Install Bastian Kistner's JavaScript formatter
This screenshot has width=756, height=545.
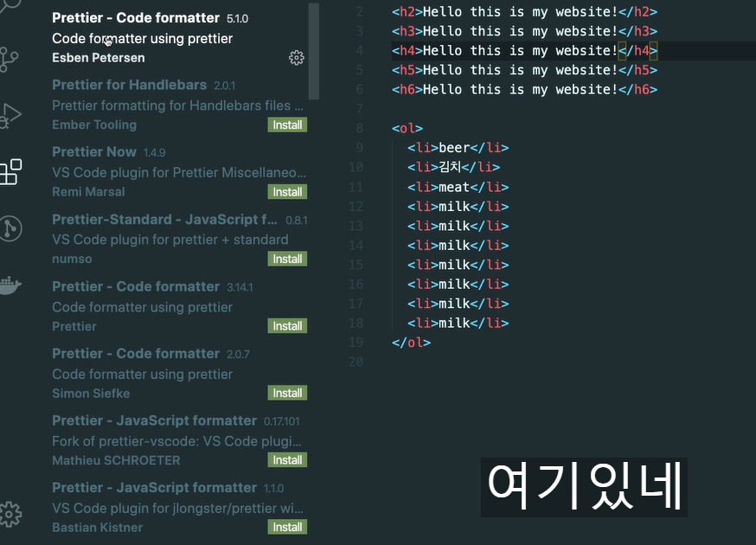[287, 527]
